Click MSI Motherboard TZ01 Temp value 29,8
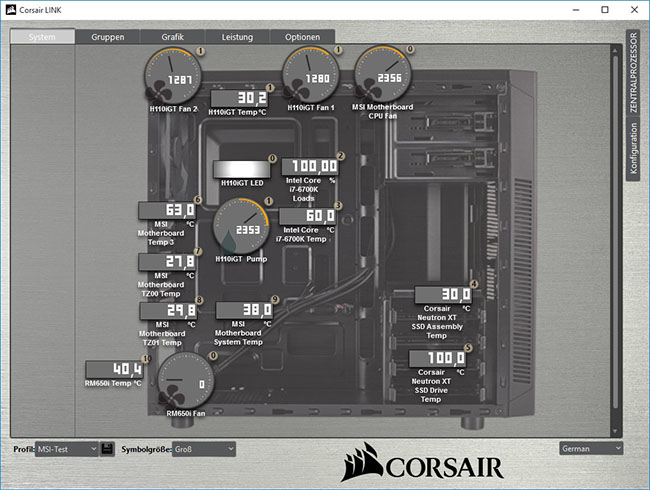Screen dimensions: 650x490 click(168, 310)
